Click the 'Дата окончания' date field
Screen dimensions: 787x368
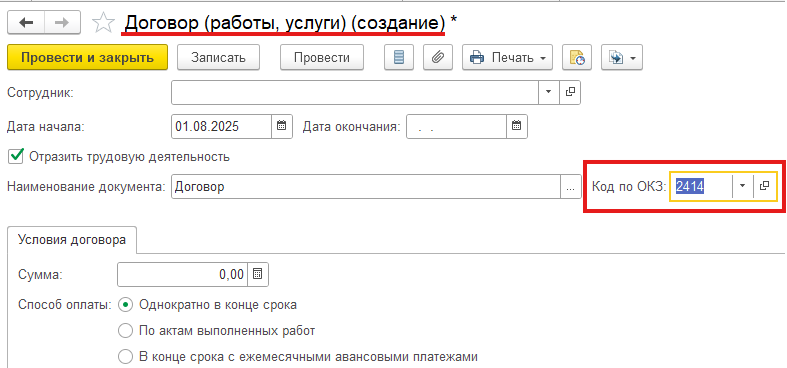pyautogui.click(x=456, y=126)
